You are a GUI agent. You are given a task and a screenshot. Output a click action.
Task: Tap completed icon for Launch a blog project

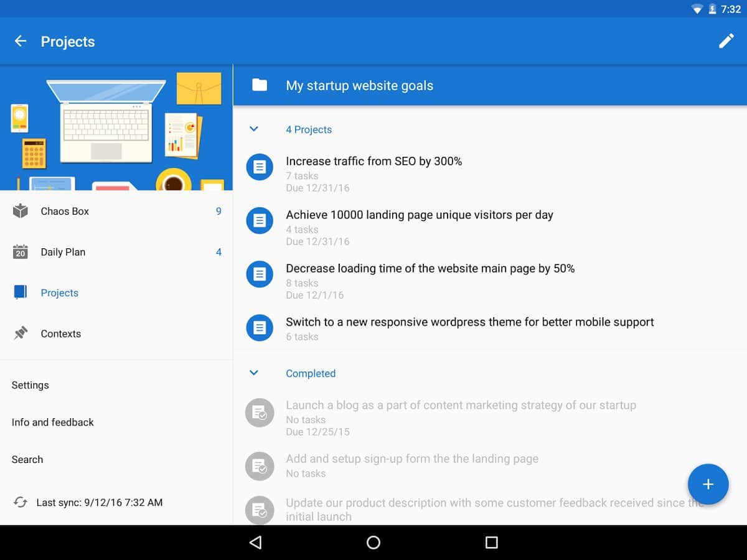tap(260, 412)
